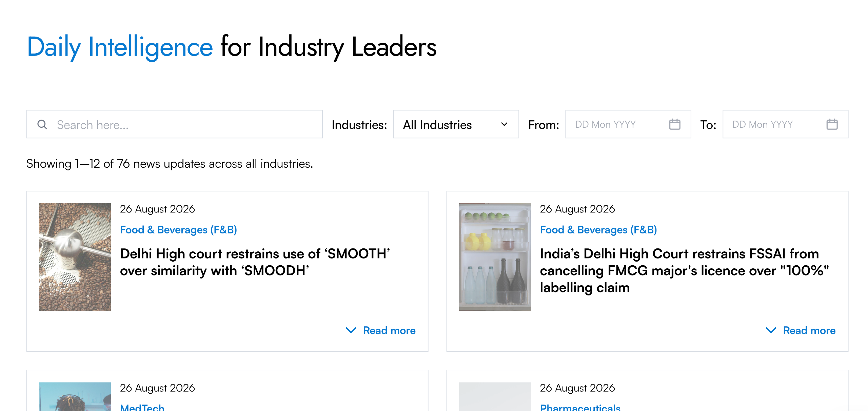Click the coffee beans article thumbnail
This screenshot has height=411, width=868.
click(75, 257)
